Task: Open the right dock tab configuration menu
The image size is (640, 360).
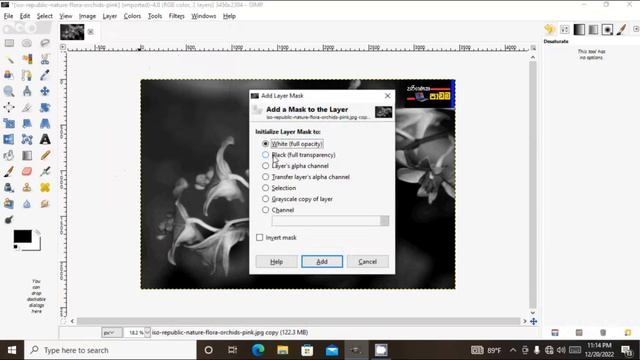Action: coord(636,29)
